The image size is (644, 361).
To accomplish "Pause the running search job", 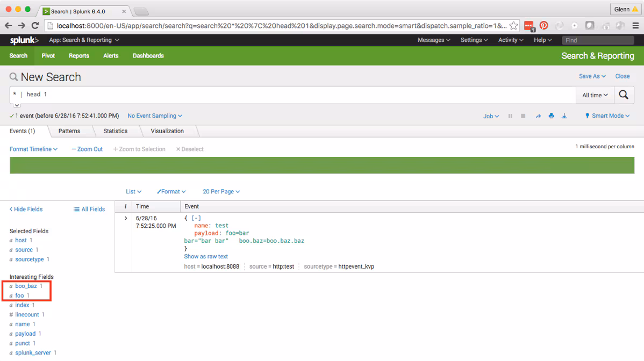I will [510, 115].
